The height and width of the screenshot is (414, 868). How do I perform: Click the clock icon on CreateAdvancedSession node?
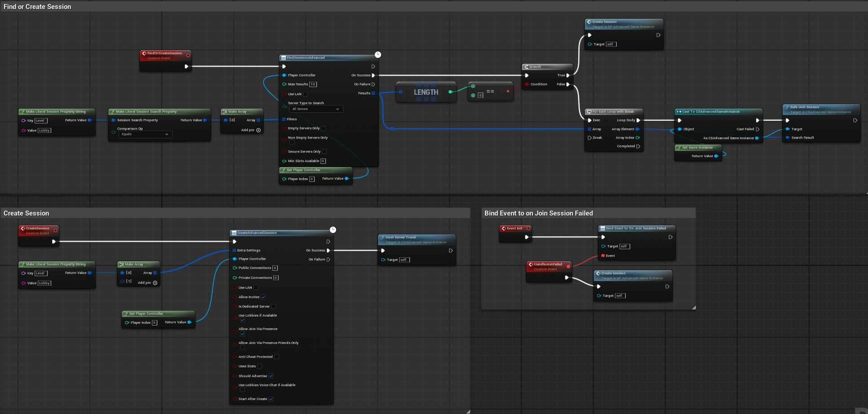333,229
